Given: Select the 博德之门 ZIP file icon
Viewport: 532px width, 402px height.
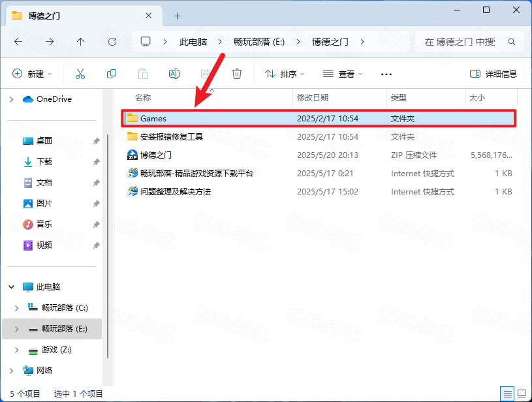Looking at the screenshot, I should 133,155.
